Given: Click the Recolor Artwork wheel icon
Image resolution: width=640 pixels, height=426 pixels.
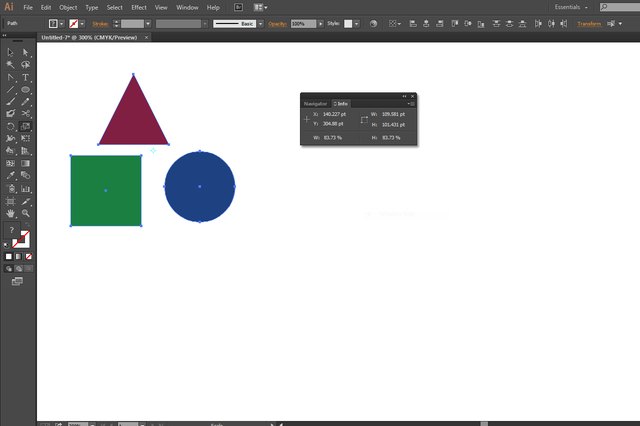Looking at the screenshot, I should (373, 24).
